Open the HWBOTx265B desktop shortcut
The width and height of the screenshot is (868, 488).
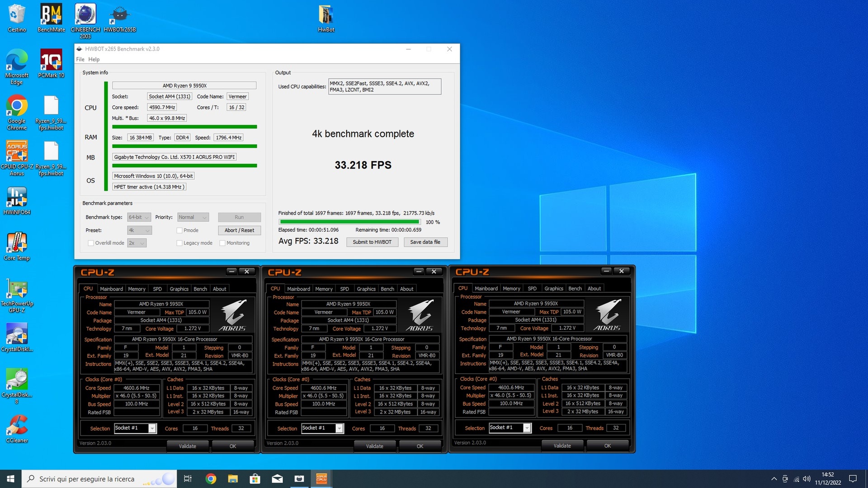(x=120, y=18)
